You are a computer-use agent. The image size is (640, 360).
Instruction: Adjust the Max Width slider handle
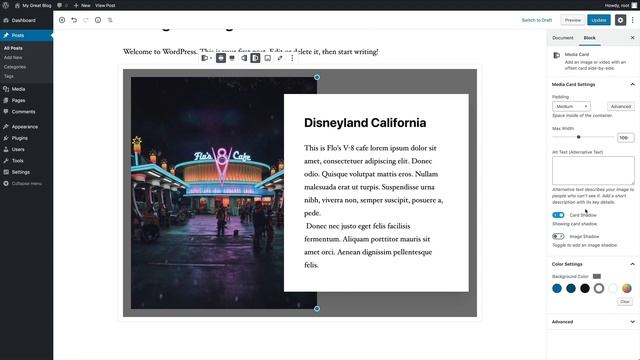point(578,137)
